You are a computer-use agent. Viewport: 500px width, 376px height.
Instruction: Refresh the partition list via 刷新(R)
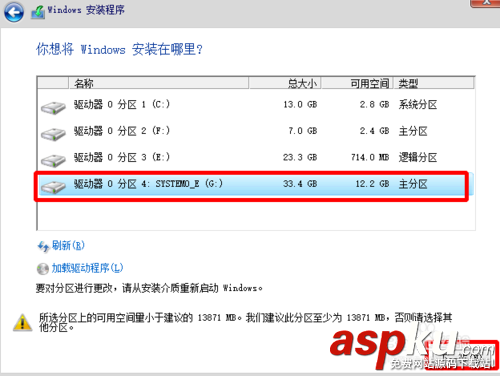pos(68,246)
